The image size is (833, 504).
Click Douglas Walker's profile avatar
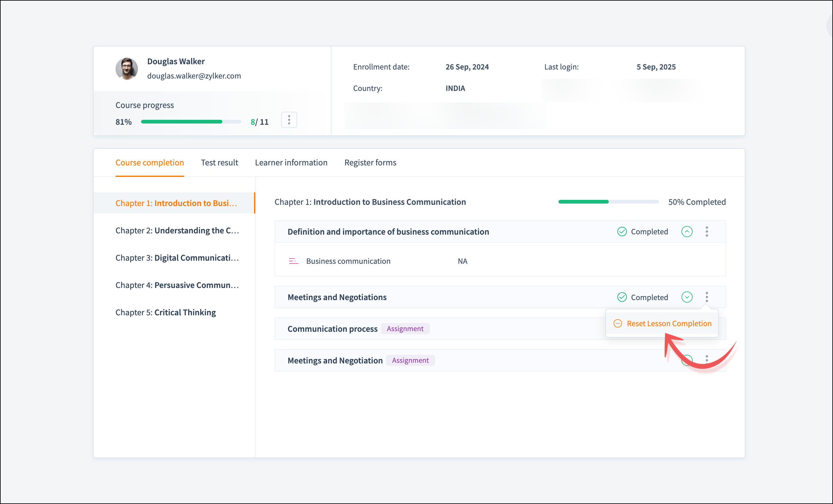click(126, 69)
